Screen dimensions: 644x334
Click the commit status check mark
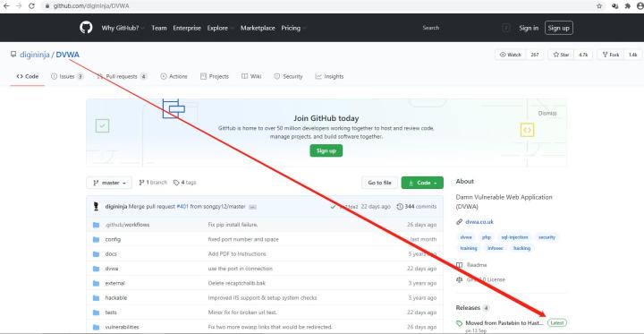(333, 207)
